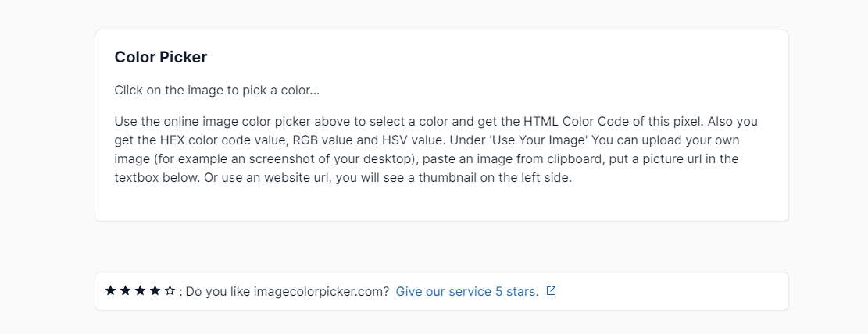The height and width of the screenshot is (334, 868).
Task: Open the 'Give our service 5 stars.' link
Action: (467, 291)
